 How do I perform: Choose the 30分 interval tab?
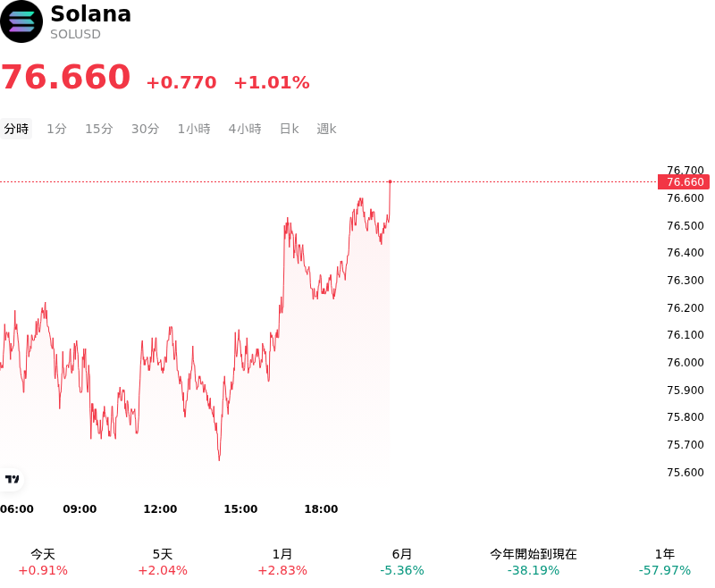tap(145, 129)
